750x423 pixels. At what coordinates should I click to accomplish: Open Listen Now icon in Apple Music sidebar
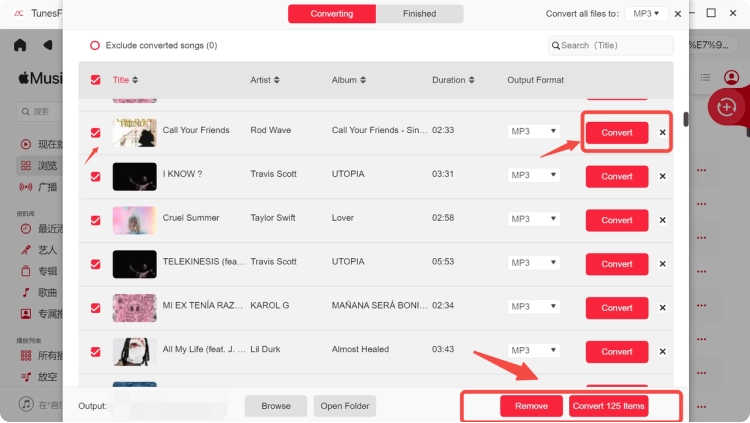pos(26,144)
